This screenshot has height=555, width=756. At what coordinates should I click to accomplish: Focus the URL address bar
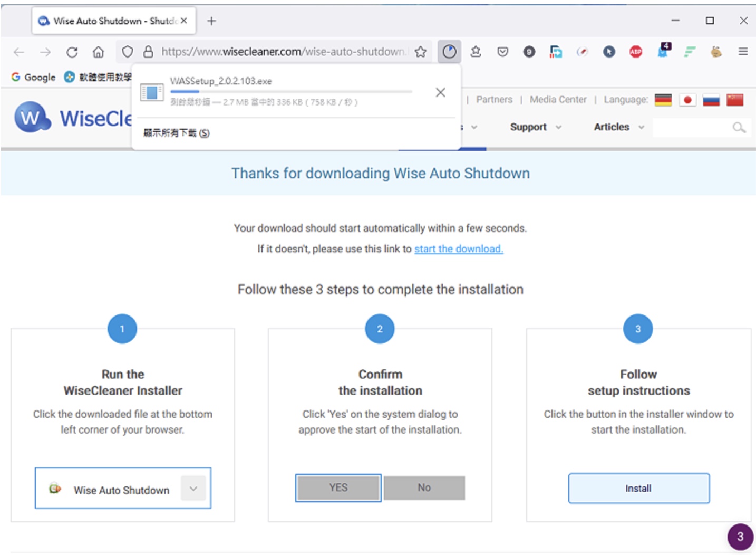coord(284,52)
